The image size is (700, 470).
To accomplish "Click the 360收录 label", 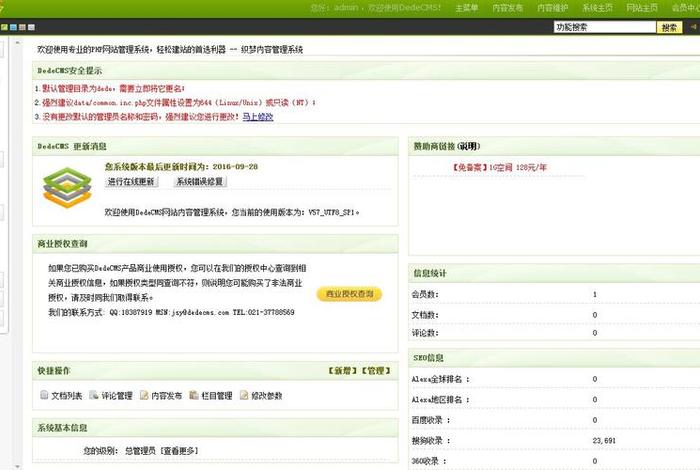I will click(429, 462).
